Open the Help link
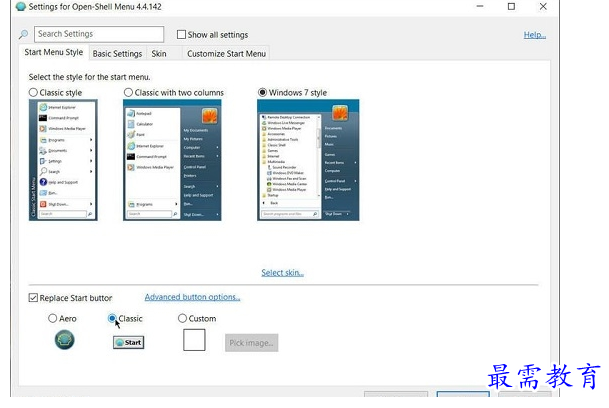Viewport: 609px width, 408px height. [535, 35]
